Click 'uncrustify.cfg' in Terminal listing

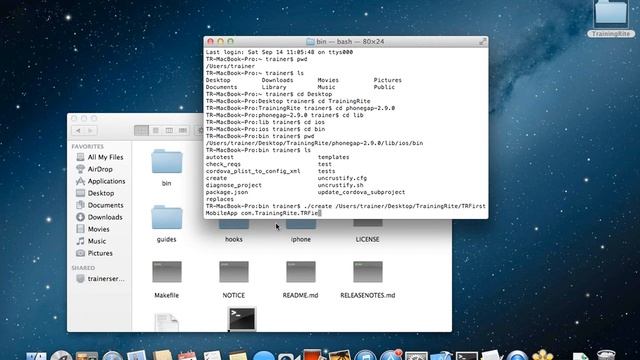342,178
